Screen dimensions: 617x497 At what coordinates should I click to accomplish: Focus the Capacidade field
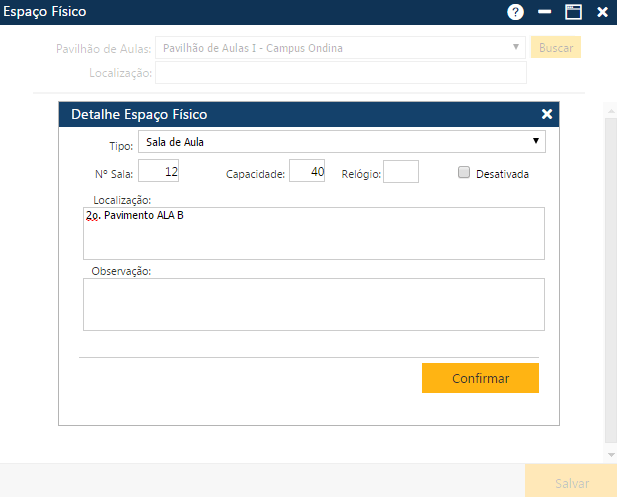pos(307,171)
